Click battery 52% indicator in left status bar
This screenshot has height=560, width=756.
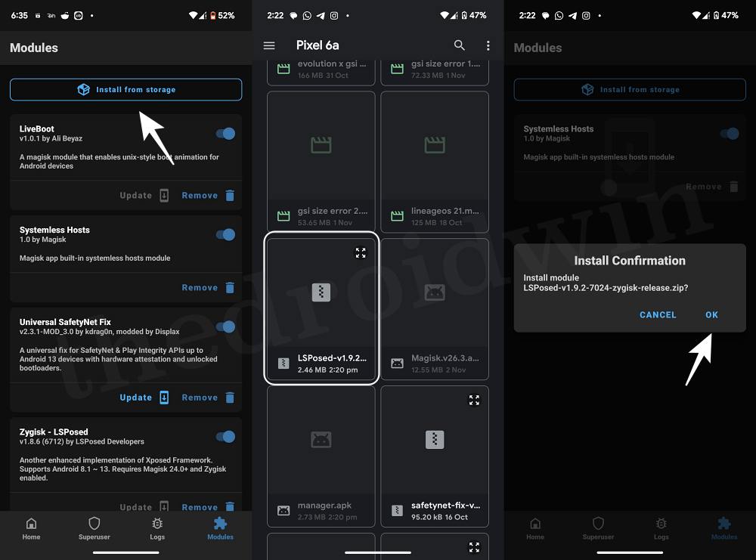pos(222,15)
